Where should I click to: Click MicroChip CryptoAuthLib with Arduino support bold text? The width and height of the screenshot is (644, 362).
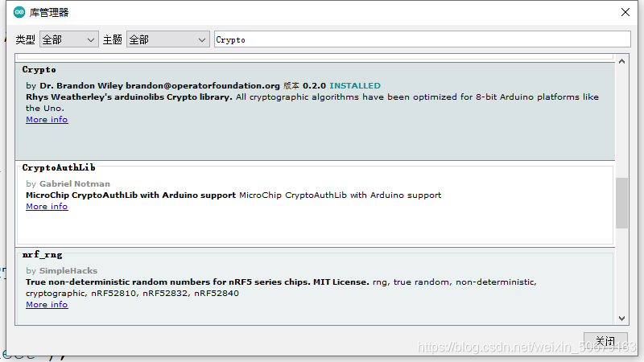[130, 195]
